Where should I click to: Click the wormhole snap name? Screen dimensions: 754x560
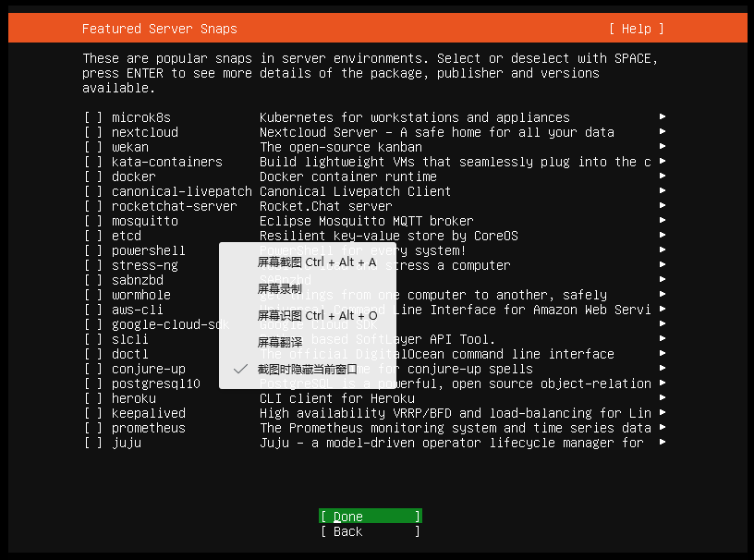(x=140, y=295)
